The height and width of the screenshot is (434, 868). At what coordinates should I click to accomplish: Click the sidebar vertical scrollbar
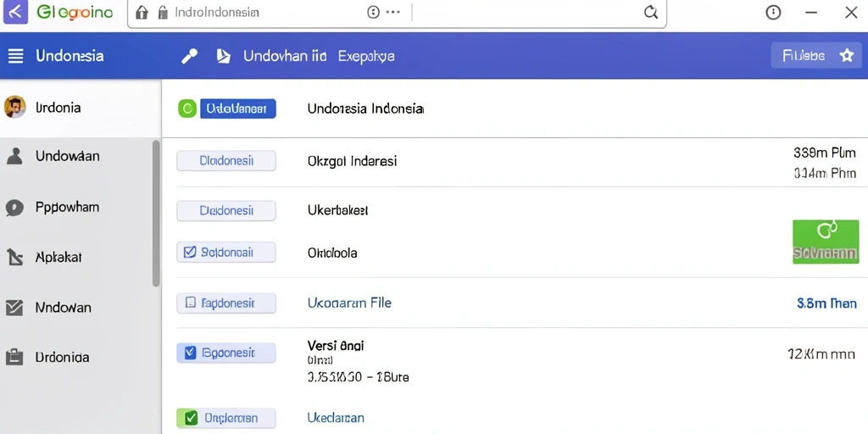click(x=156, y=213)
